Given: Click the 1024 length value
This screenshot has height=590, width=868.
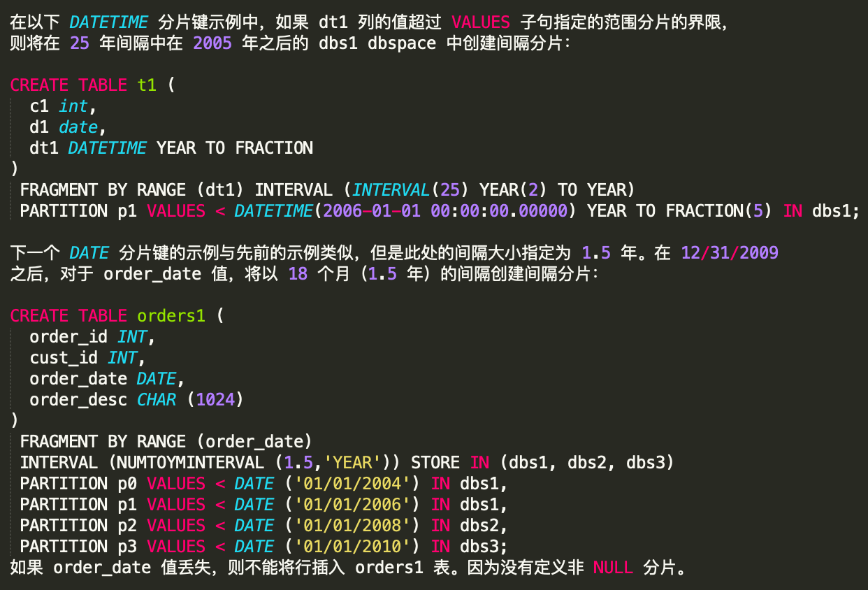Looking at the screenshot, I should (x=219, y=400).
